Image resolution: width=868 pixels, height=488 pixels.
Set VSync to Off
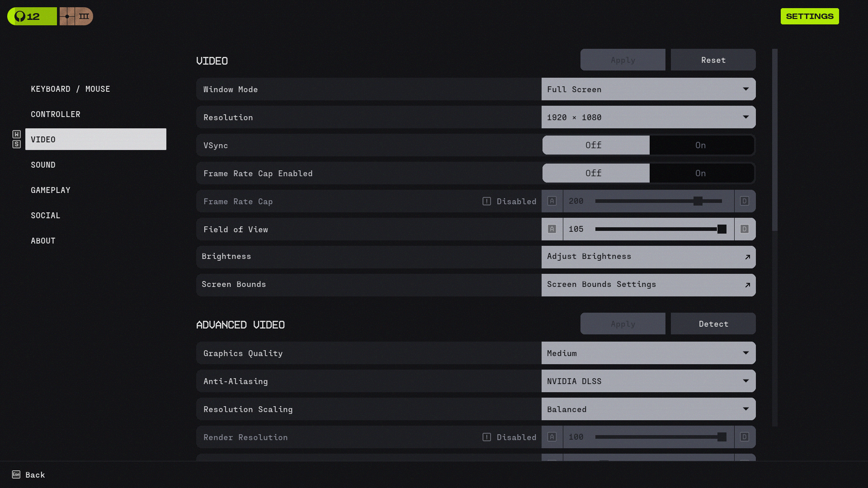(x=594, y=145)
